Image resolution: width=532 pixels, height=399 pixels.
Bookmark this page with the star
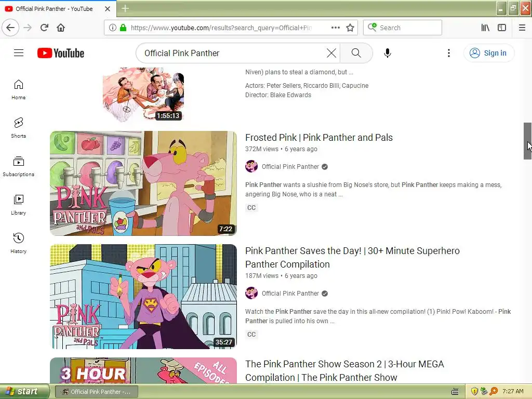pos(350,28)
